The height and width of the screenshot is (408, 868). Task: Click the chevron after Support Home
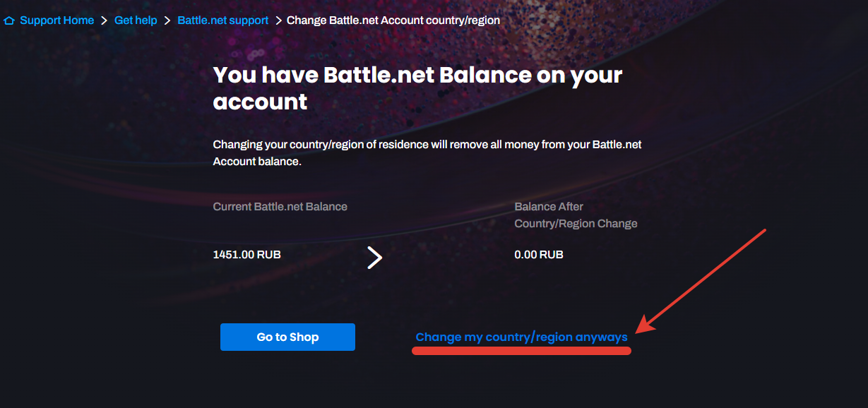tap(105, 20)
